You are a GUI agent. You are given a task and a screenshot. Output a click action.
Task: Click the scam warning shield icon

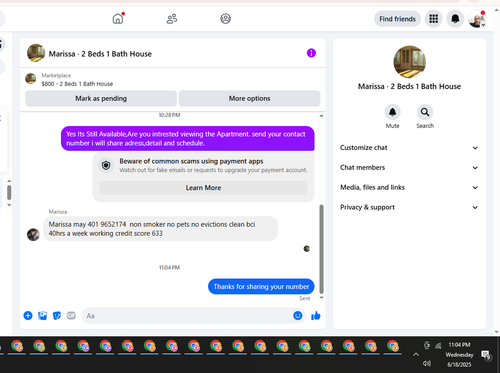coord(106,165)
